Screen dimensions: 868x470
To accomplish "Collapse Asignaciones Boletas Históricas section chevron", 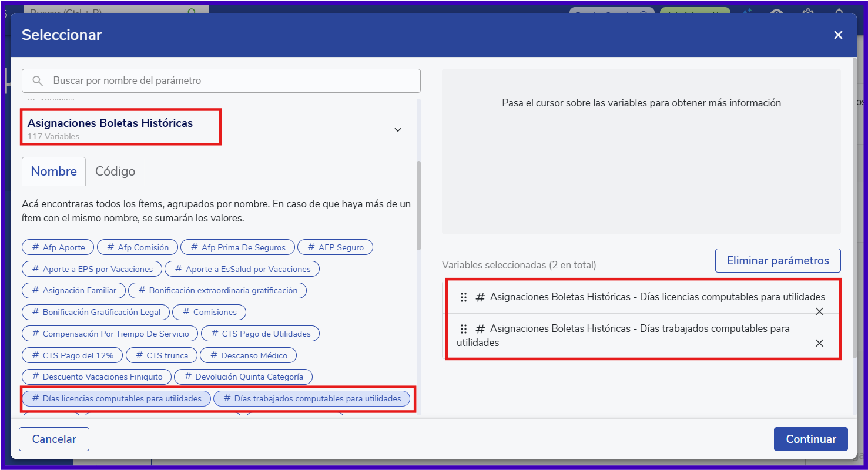I will pyautogui.click(x=398, y=129).
